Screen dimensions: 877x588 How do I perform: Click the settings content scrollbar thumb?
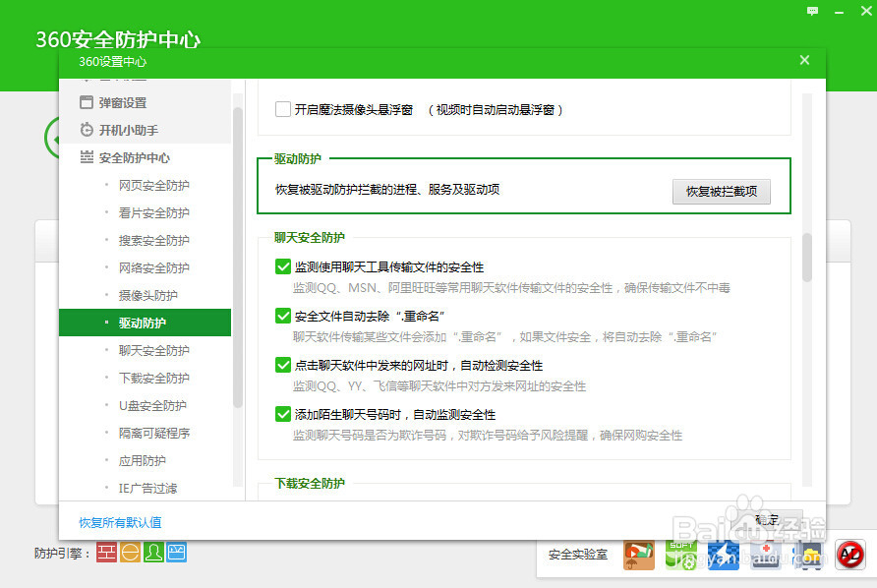pyautogui.click(x=806, y=258)
